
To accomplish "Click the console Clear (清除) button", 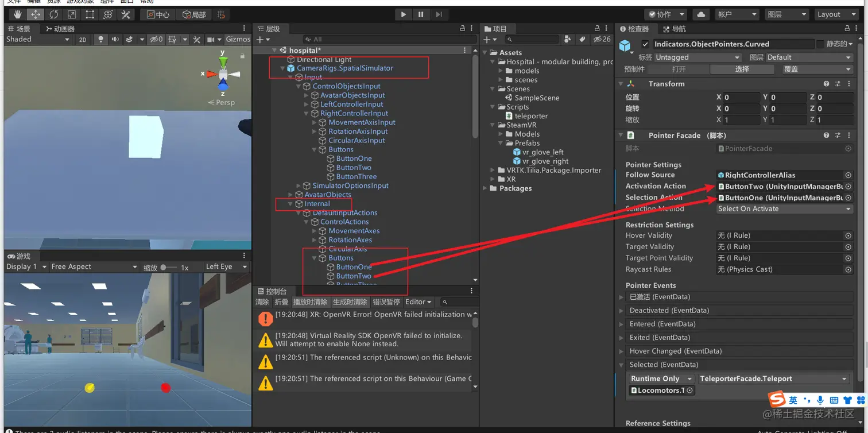I will tap(262, 302).
